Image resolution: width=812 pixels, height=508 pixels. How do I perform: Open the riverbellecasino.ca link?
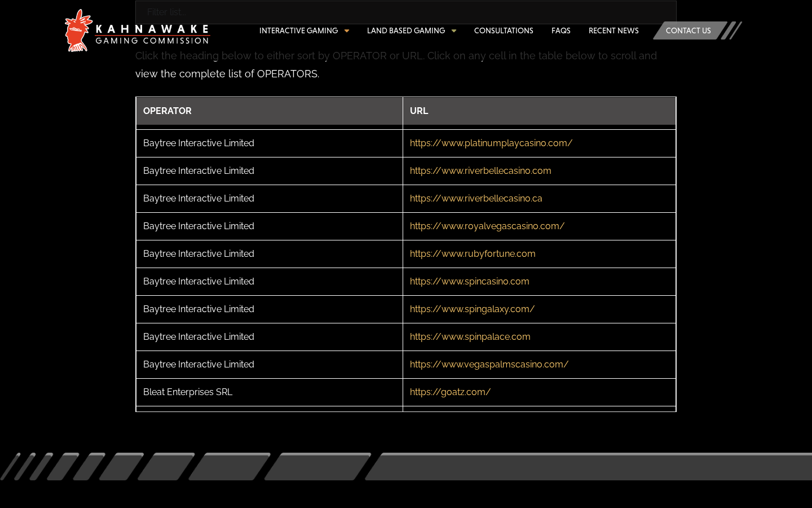point(476,199)
